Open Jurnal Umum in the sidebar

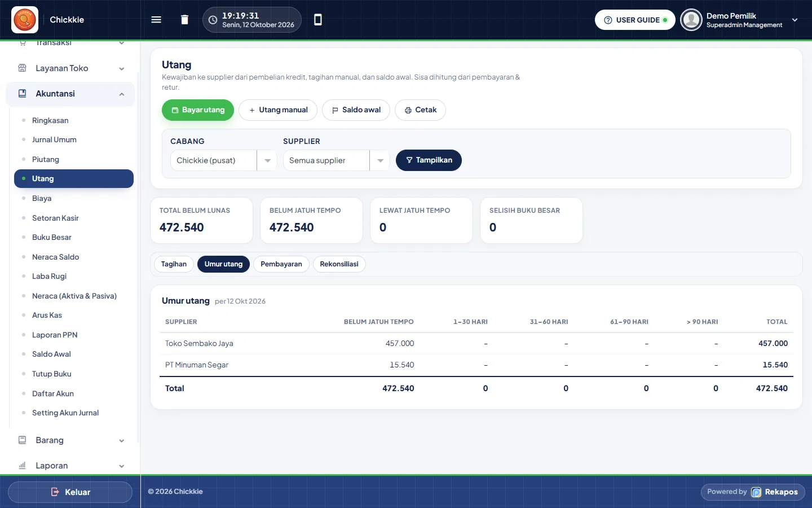pos(74,140)
